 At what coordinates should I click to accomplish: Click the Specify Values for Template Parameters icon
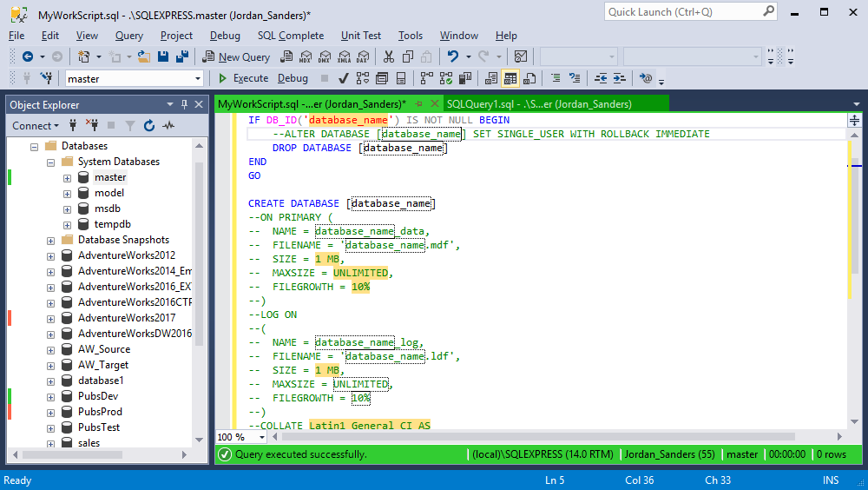coord(646,78)
